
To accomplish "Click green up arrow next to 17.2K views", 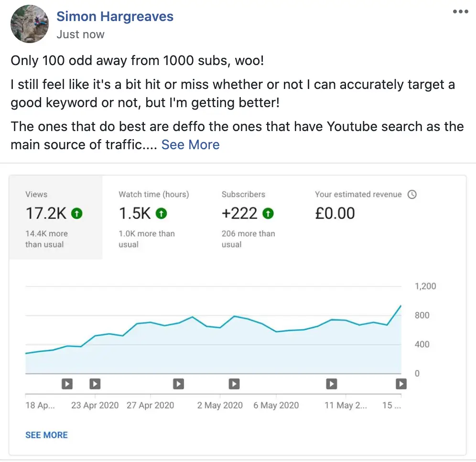I will pyautogui.click(x=76, y=213).
